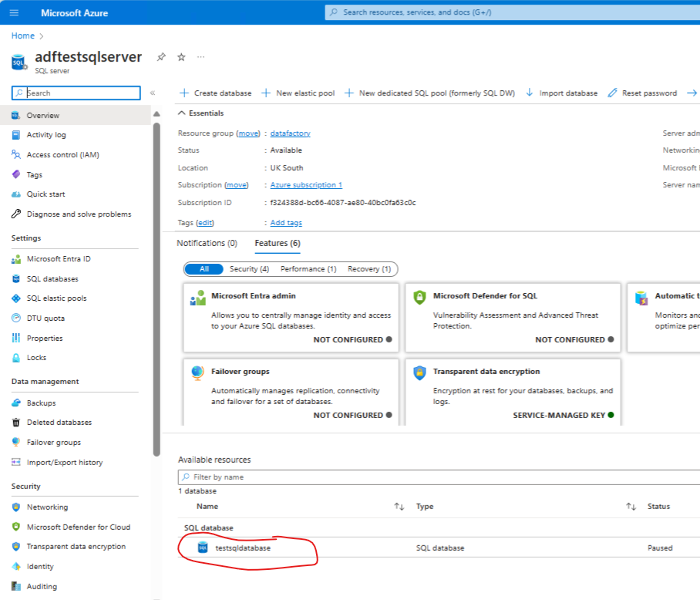Open the more options ellipsis
700x600 pixels.
click(201, 57)
